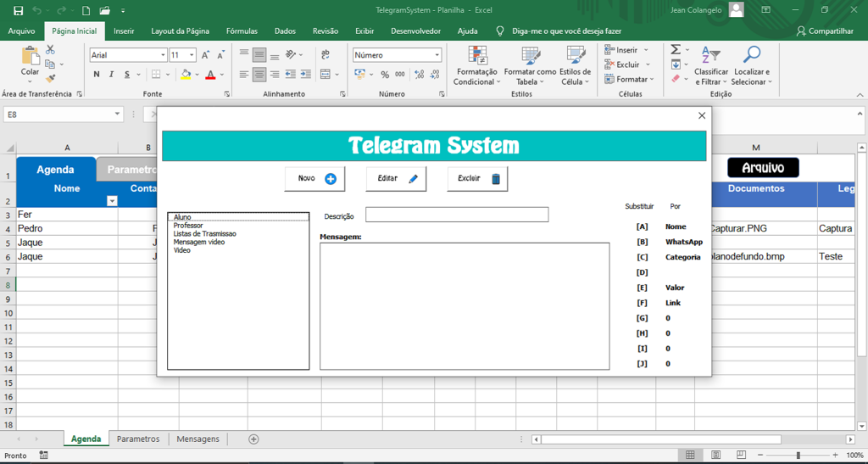Increase font size with the larger A icon

pyautogui.click(x=205, y=55)
